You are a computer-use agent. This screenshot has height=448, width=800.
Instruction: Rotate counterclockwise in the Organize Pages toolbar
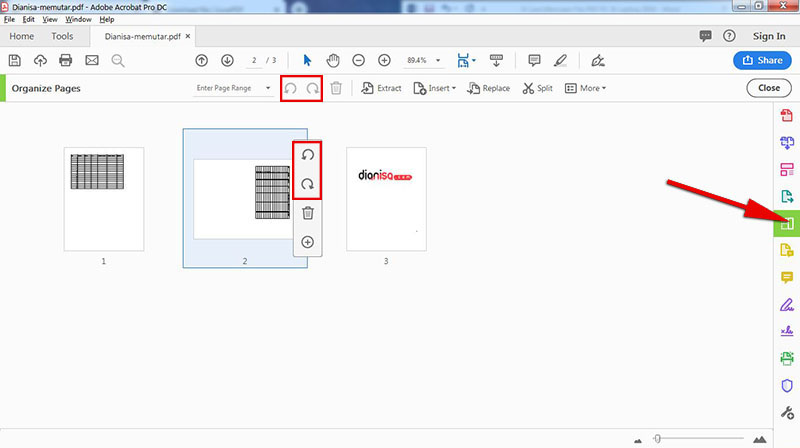tap(291, 88)
